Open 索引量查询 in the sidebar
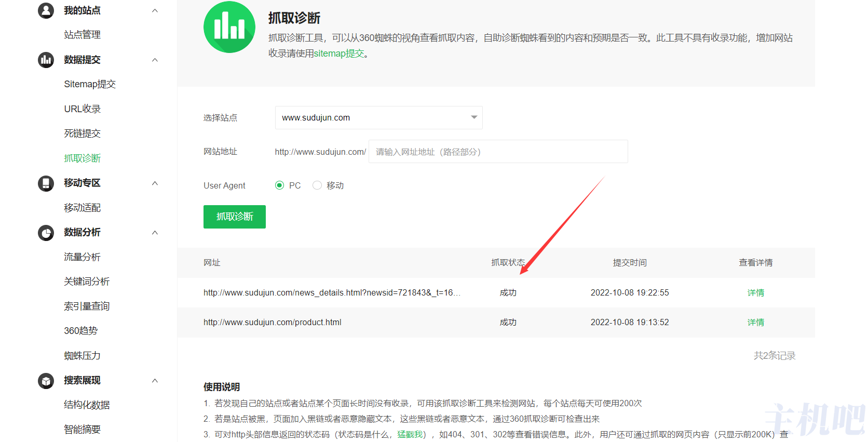 pos(87,306)
